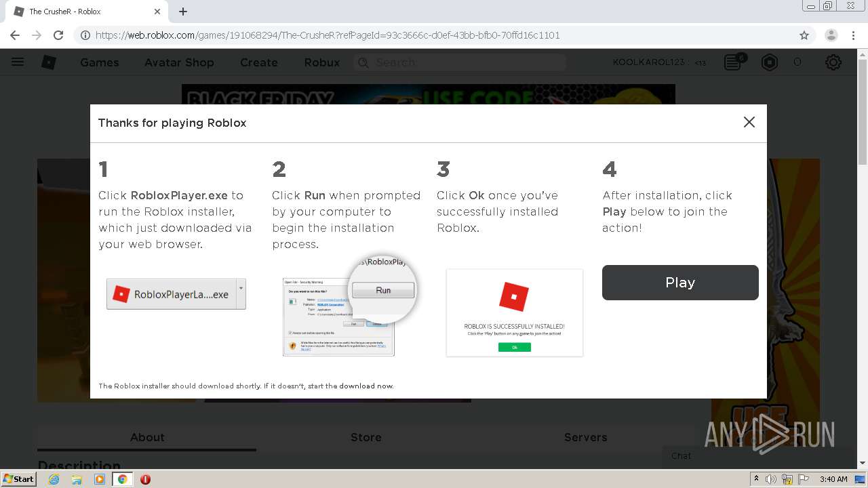Viewport: 868px width, 488px height.
Task: Open the Games page
Action: tap(100, 62)
